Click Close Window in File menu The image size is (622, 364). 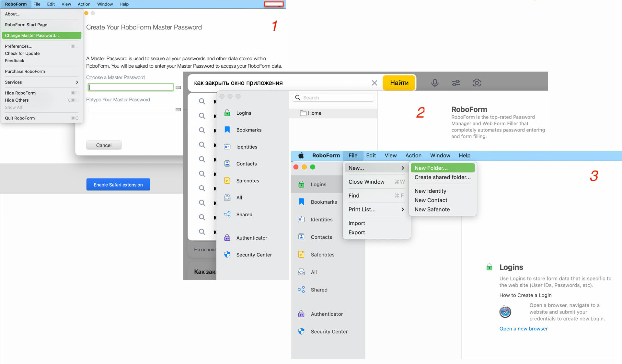(376, 182)
